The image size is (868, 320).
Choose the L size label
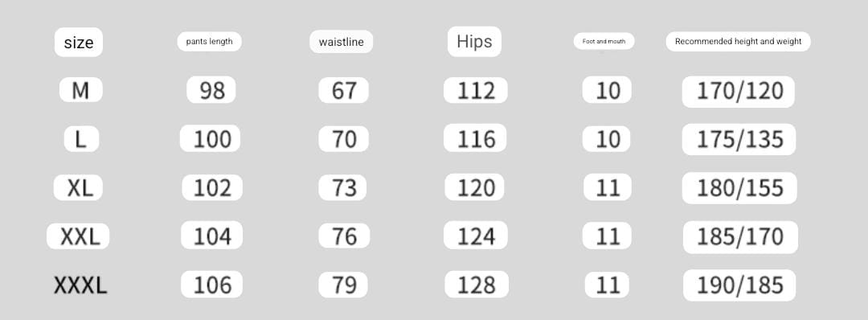coord(81,139)
